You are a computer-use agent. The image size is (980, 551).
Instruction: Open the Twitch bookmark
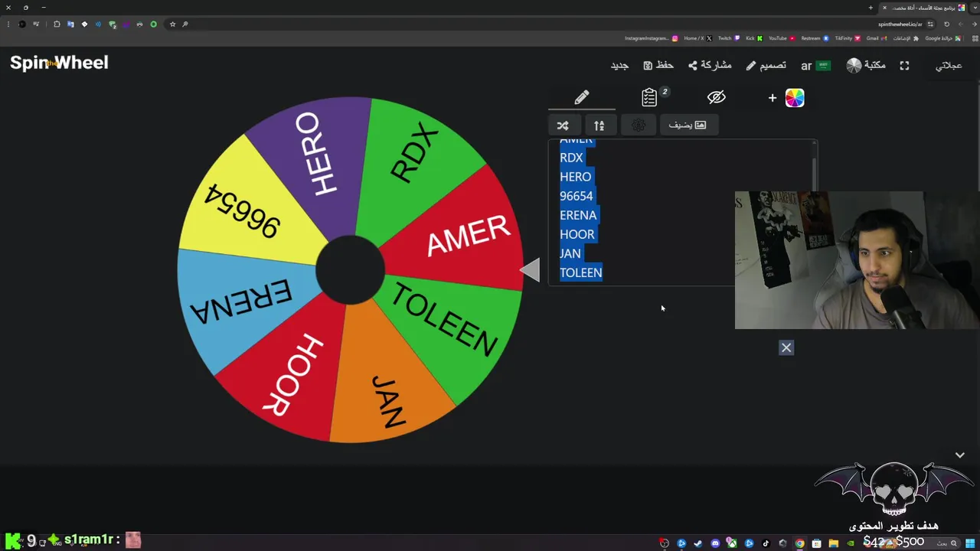point(729,38)
